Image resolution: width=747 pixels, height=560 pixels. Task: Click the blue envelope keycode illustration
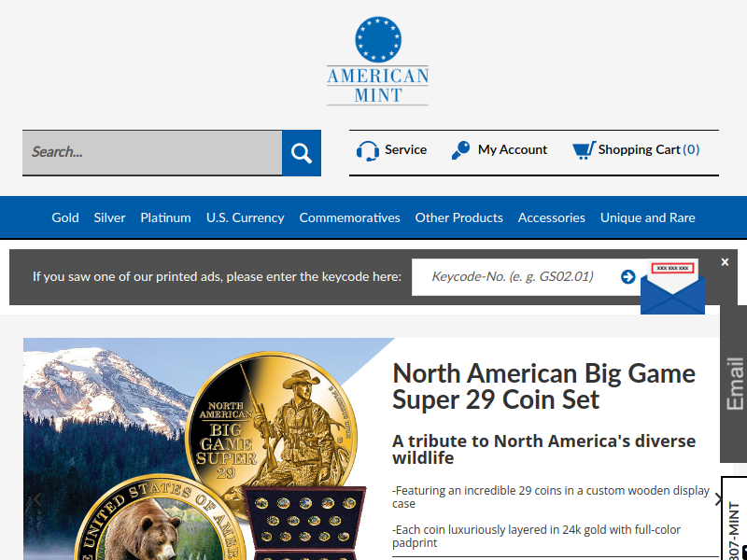click(x=672, y=287)
